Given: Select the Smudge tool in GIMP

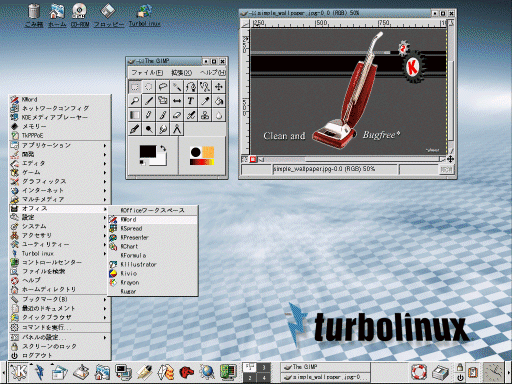Looking at the screenshot, I should pos(163,129).
